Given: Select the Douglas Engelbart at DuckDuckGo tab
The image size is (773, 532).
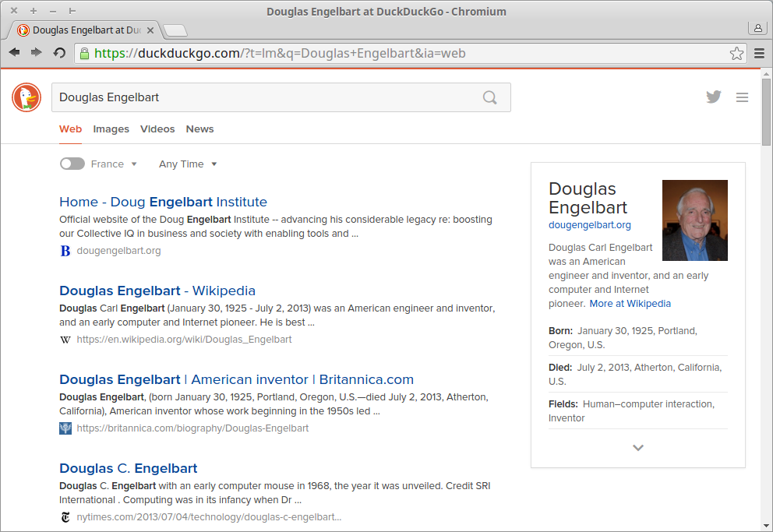Looking at the screenshot, I should 84,30.
